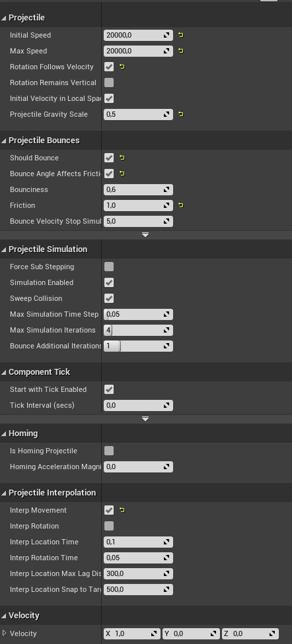Enable Force Sub Stepping checkbox

click(109, 267)
